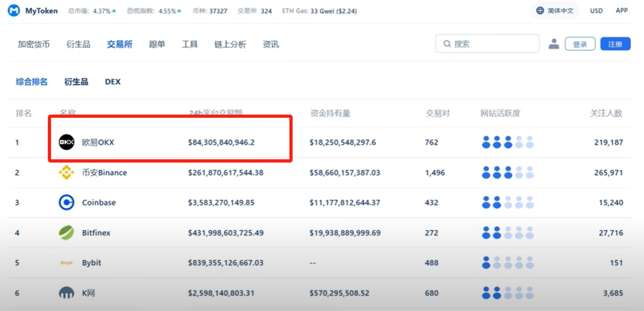Click the Coinbase exchange logo

tap(67, 203)
